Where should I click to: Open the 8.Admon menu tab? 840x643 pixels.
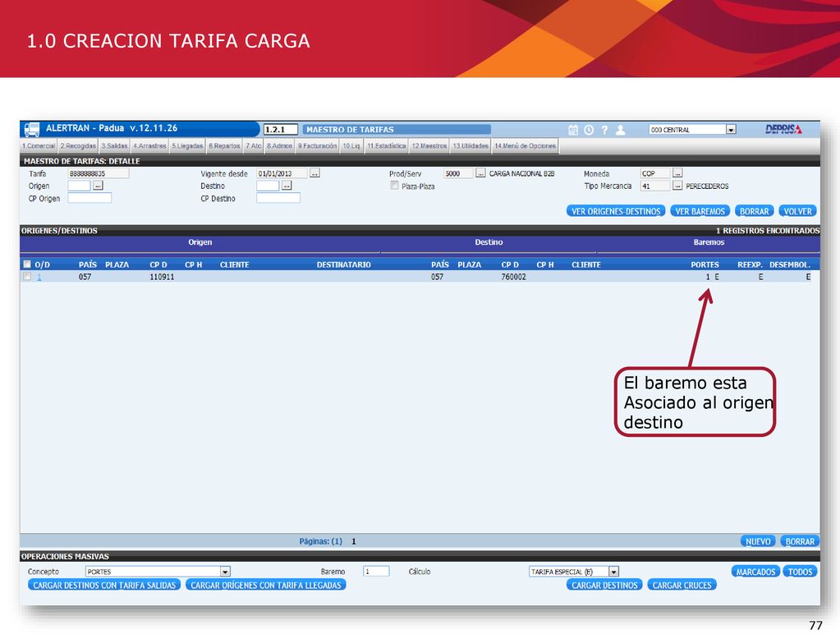point(280,145)
